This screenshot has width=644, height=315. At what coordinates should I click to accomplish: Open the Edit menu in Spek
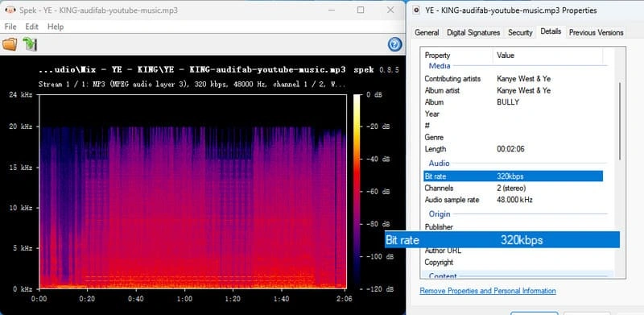point(31,27)
